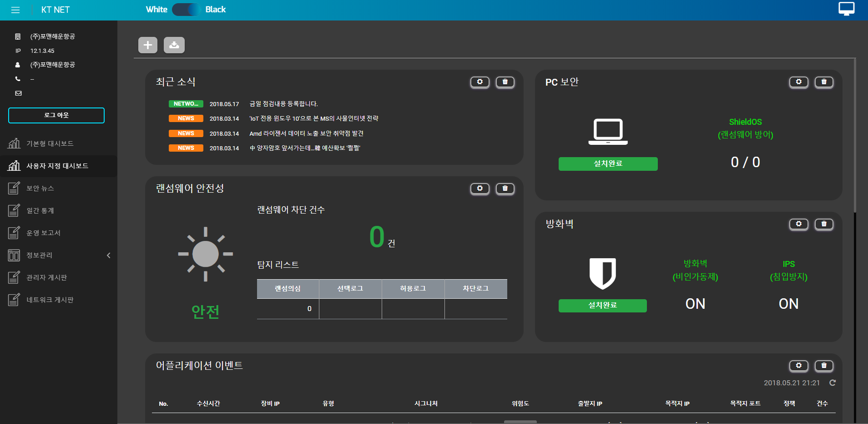Image resolution: width=868 pixels, height=424 pixels.
Task: Open 네트워크 게시판 menu item
Action: (x=50, y=300)
